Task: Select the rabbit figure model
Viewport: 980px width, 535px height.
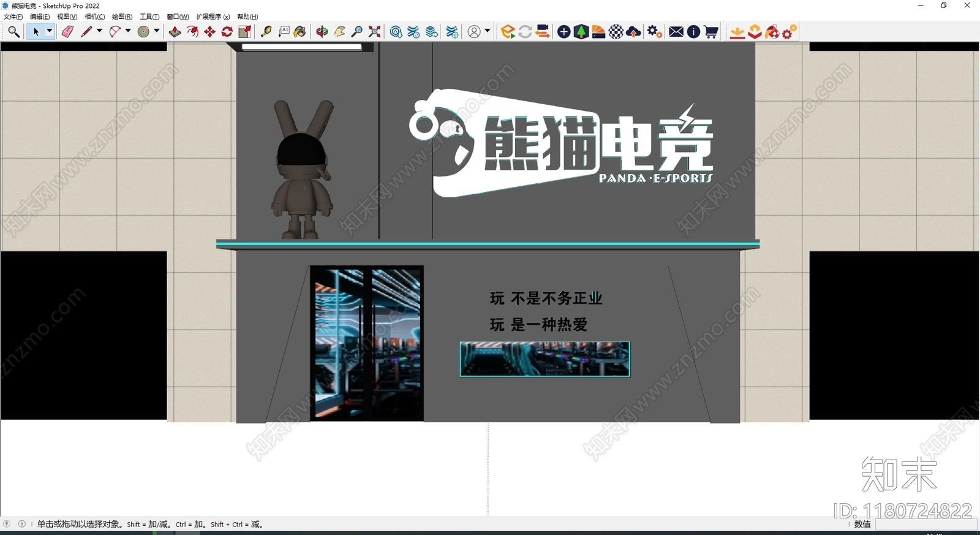Action: click(303, 169)
